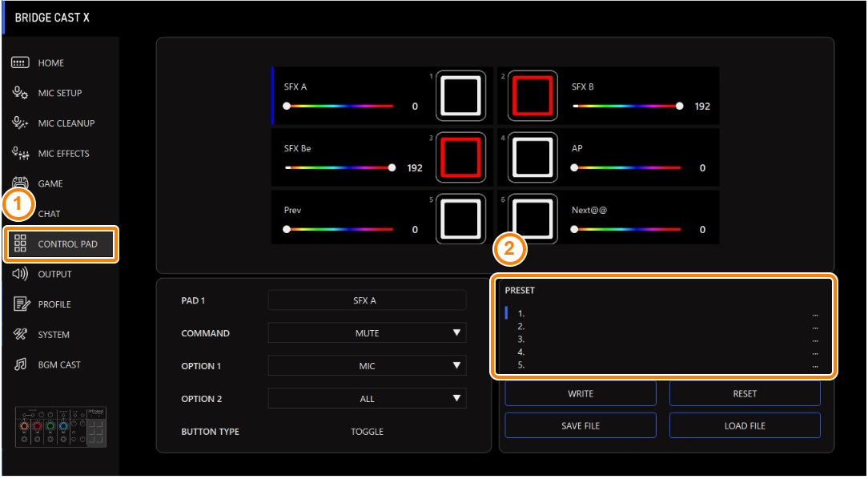Adjust the SFX A color slider

pyautogui.click(x=340, y=106)
